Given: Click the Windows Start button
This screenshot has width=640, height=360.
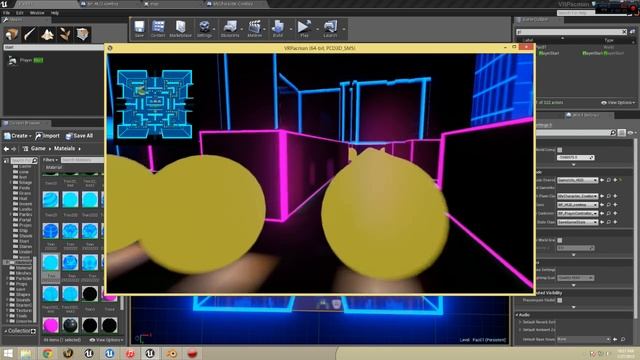Looking at the screenshot, I should point(8,353).
